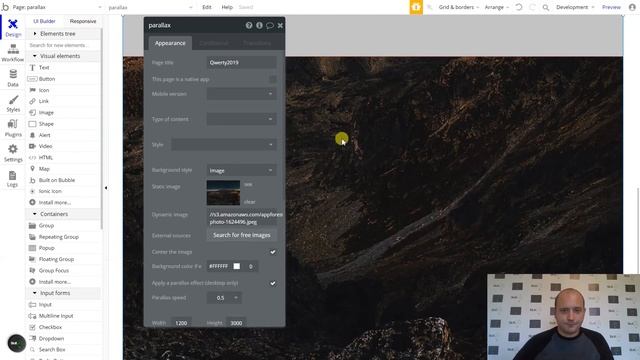Collapse the Input forms section
The height and width of the screenshot is (360, 640).
click(x=35, y=293)
